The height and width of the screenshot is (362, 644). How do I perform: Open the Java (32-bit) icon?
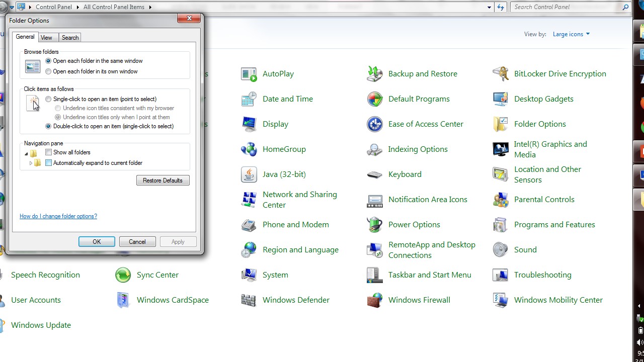[249, 174]
